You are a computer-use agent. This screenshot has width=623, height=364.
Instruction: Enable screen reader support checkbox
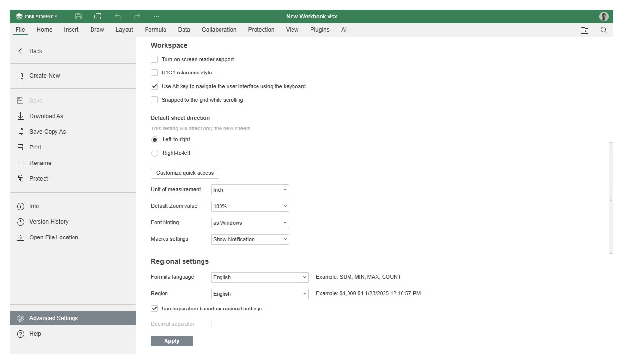154,59
